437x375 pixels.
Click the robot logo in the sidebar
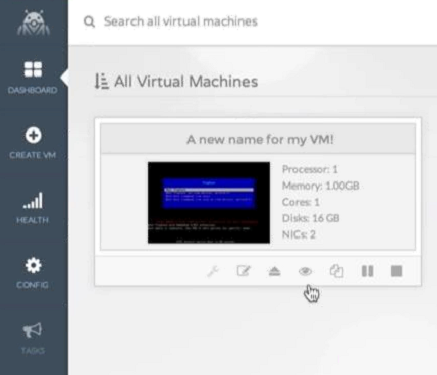(33, 23)
